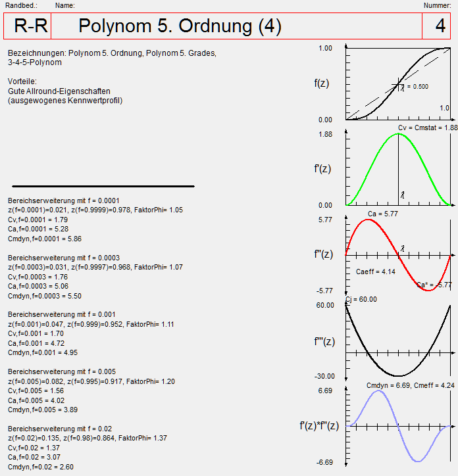
Task: Select the title Polynom 5. Ordnung (4)
Action: (x=180, y=26)
